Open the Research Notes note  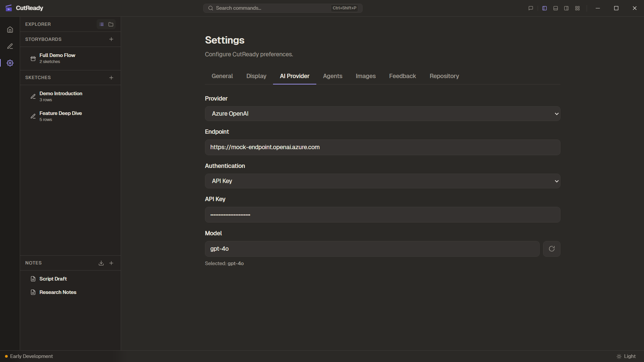pyautogui.click(x=58, y=292)
